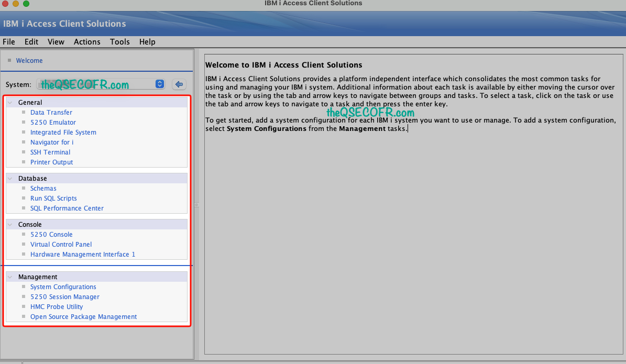
Task: Open Navigator for i
Action: pos(52,142)
